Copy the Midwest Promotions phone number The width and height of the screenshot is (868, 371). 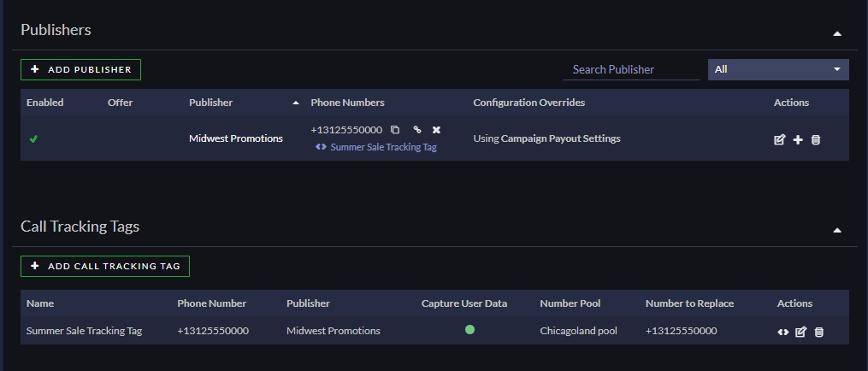pyautogui.click(x=395, y=130)
